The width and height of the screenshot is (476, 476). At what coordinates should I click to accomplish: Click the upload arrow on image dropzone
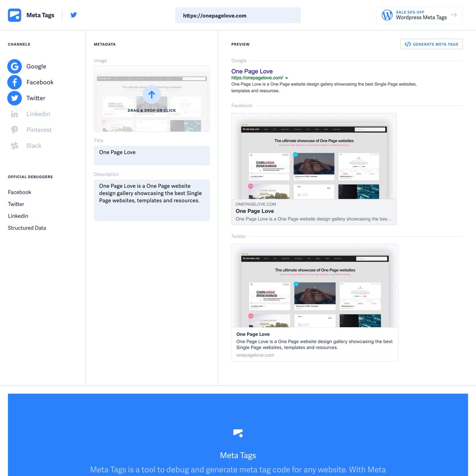coord(152,95)
